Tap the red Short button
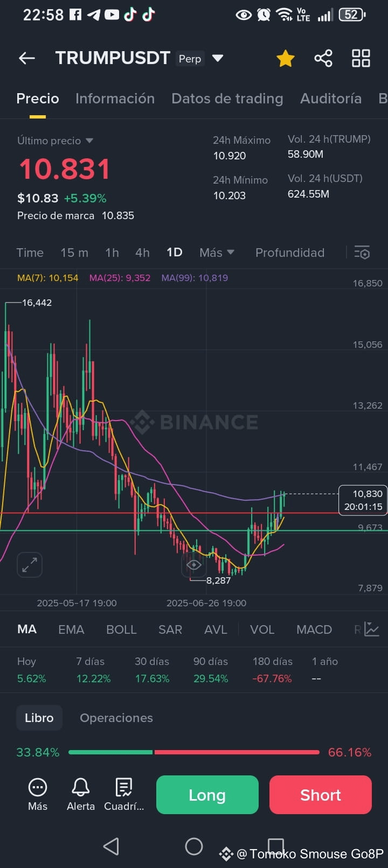This screenshot has height=868, width=388. coord(321,795)
